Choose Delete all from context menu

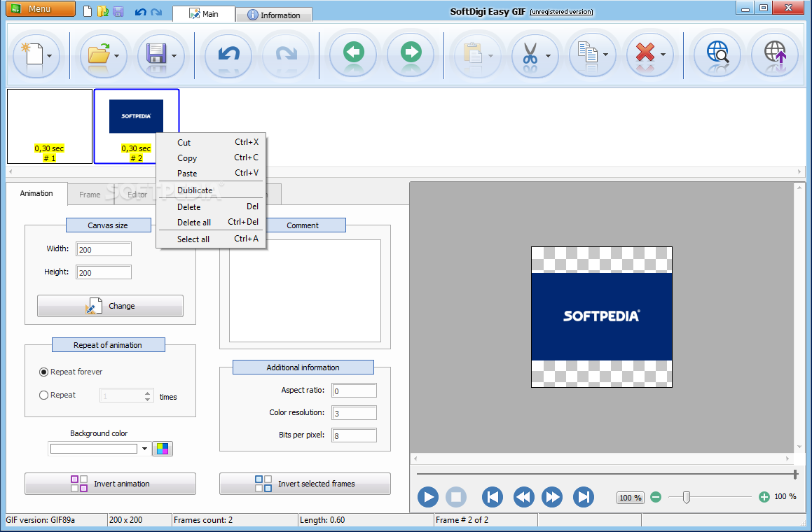(212, 222)
